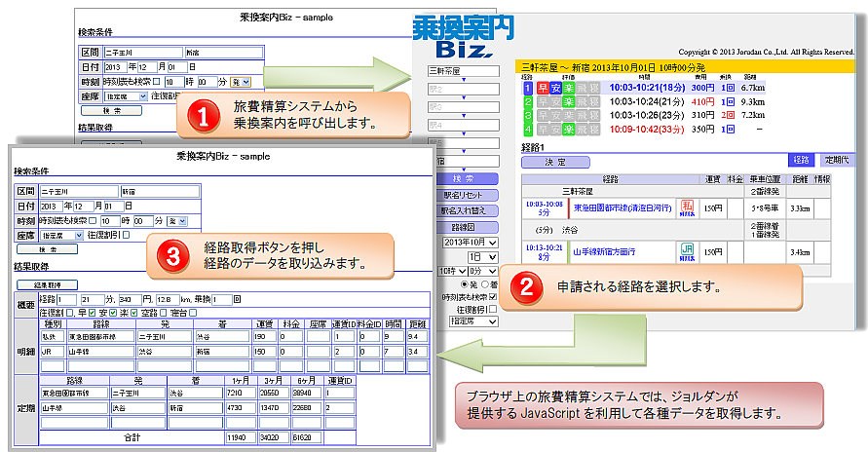The width and height of the screenshot is (868, 452).
Task: Open the 指定席 seat dropdown in back sample window
Action: [126, 96]
